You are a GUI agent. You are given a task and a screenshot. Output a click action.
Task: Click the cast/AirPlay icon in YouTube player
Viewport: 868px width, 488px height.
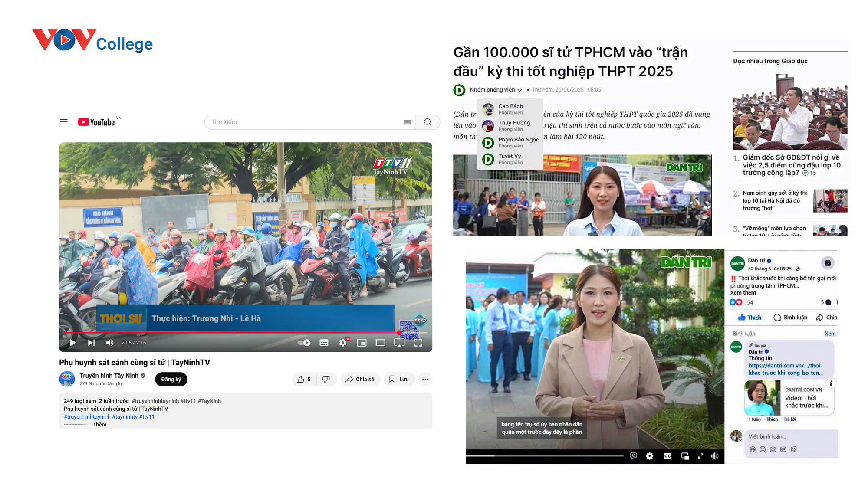tap(399, 343)
